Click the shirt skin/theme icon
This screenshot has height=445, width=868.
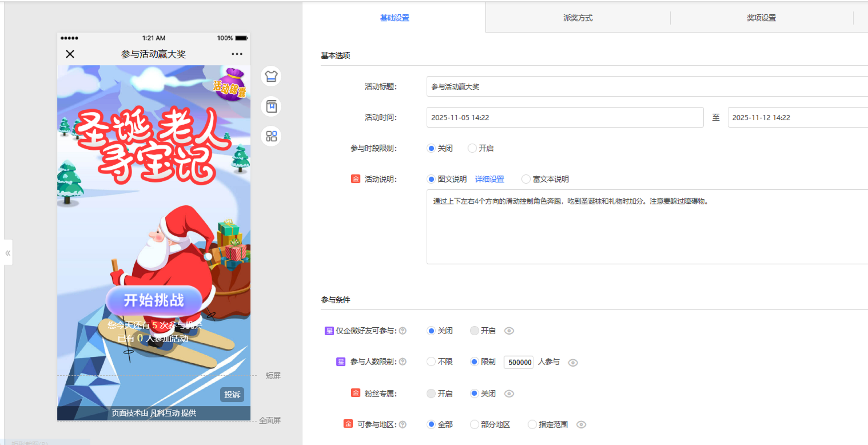point(271,76)
